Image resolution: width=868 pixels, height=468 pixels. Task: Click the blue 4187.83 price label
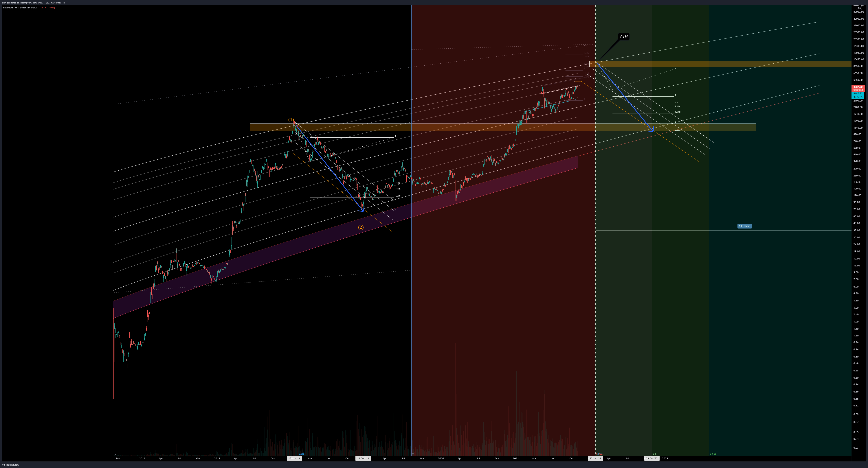(x=858, y=94)
